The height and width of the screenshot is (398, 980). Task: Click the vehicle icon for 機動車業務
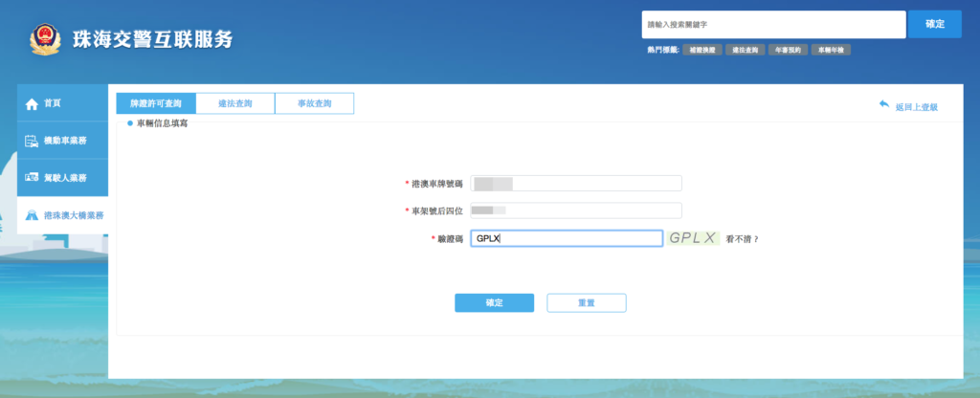point(31,141)
